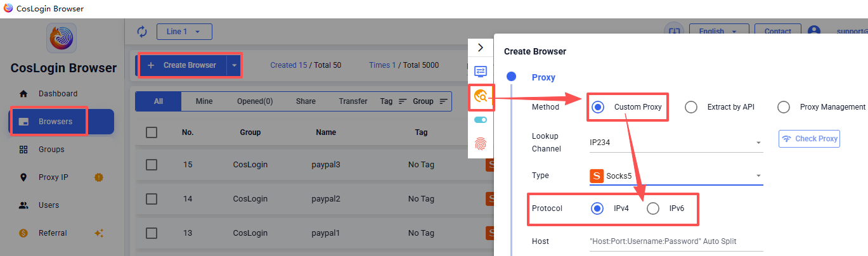The image size is (868, 256).
Task: Click the window settings icon in side strip
Action: pos(481,71)
